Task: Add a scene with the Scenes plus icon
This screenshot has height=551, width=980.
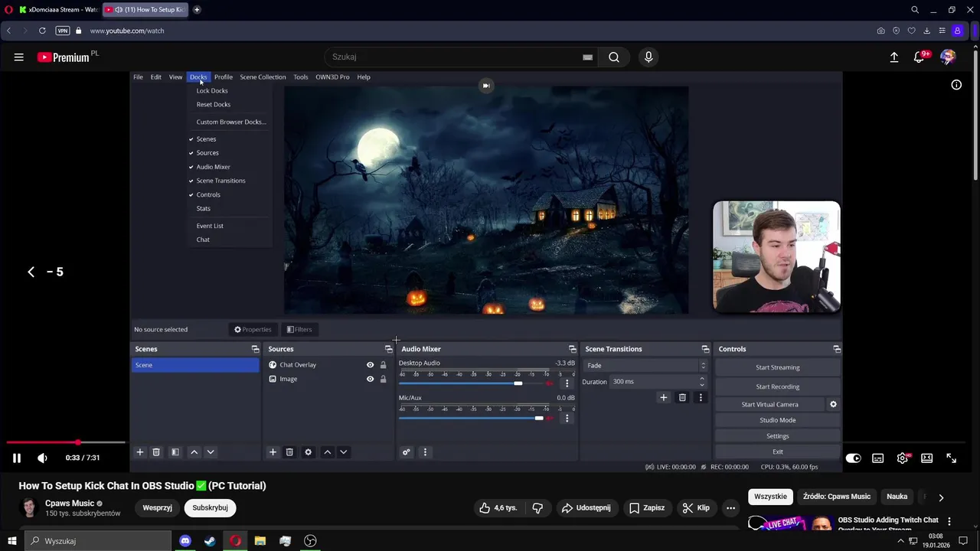Action: tap(140, 452)
